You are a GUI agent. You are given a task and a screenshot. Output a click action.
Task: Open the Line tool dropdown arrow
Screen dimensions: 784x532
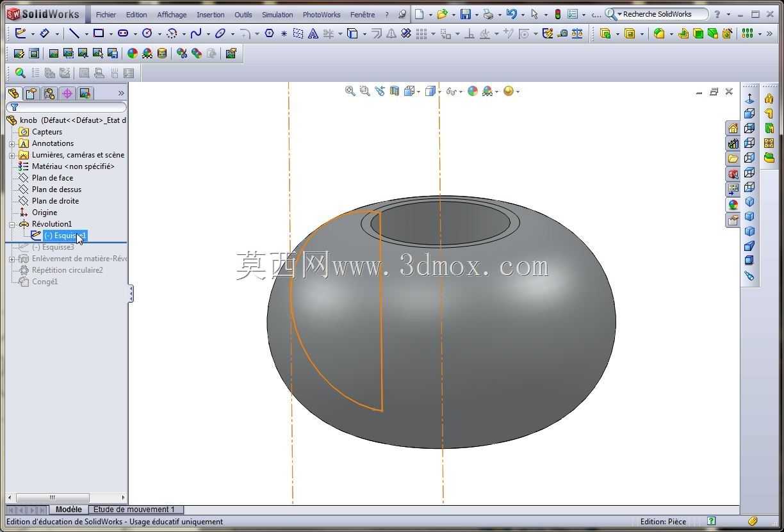[x=86, y=34]
